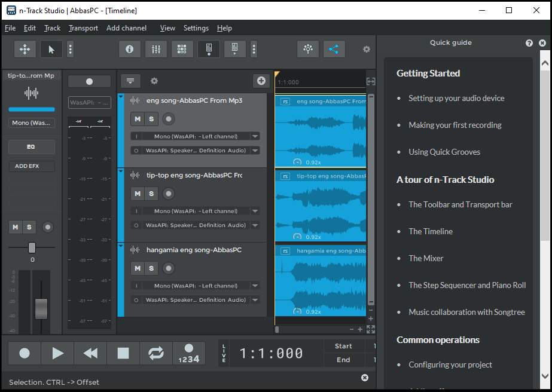
Task: Toggle the 1234 metronome count-in button
Action: (x=189, y=353)
